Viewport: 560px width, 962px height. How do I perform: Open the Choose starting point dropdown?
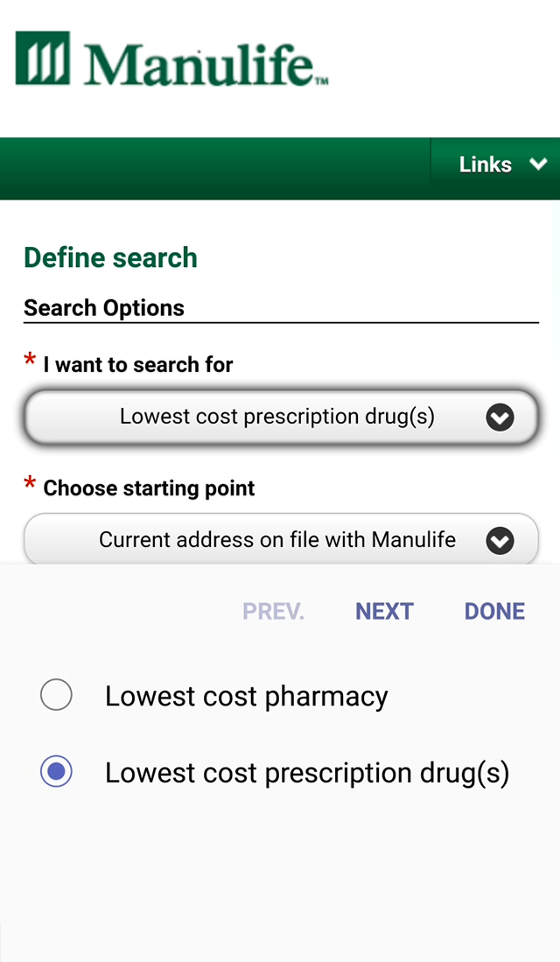point(280,540)
